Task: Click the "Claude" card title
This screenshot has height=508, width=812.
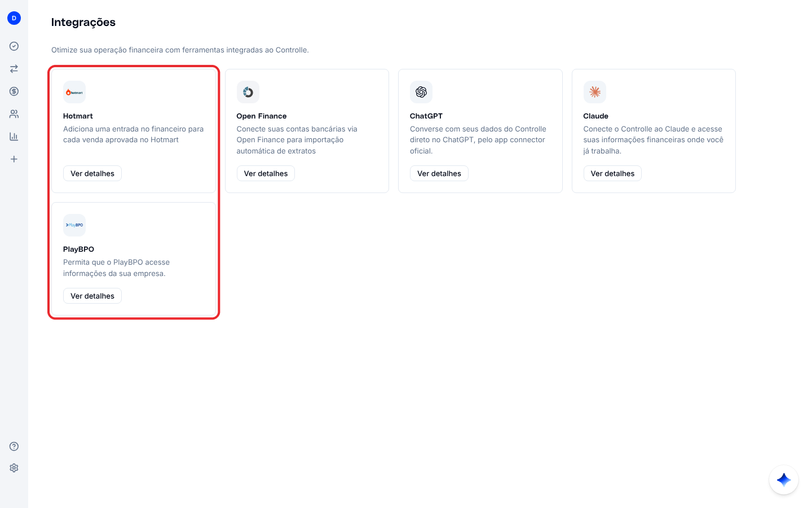Action: click(x=596, y=116)
